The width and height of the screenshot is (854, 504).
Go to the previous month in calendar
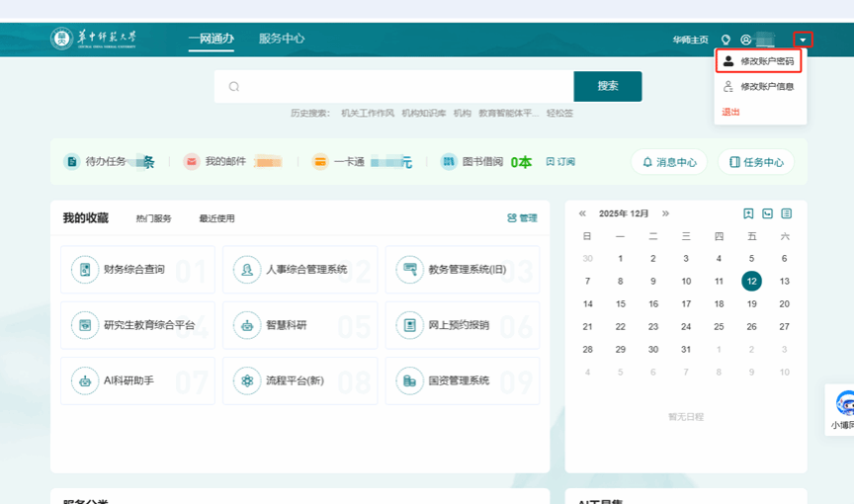pos(583,213)
